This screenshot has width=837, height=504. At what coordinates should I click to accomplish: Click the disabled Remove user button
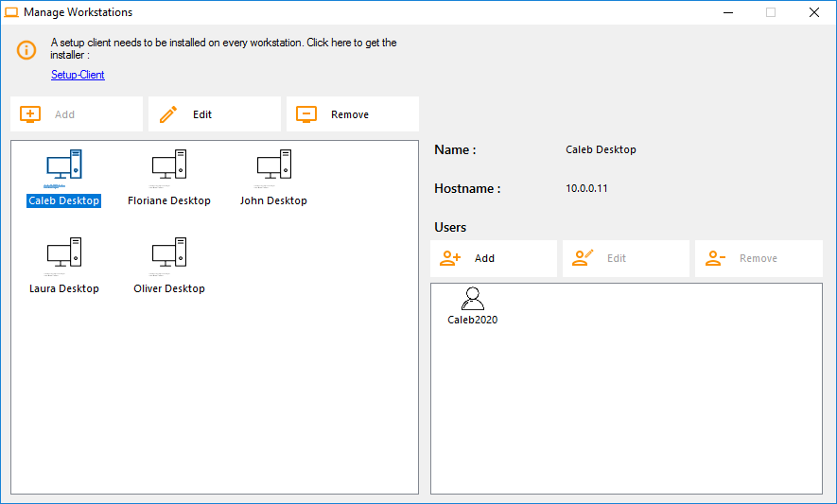pyautogui.click(x=758, y=258)
